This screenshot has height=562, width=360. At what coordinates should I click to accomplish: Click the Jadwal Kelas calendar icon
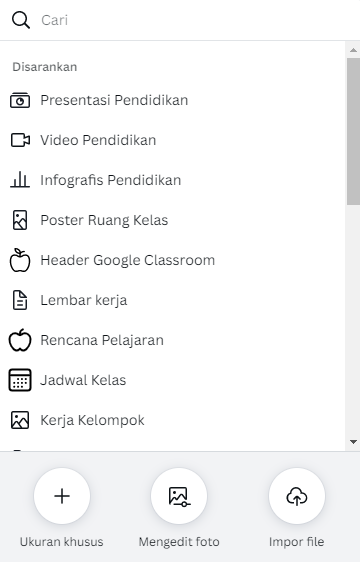click(20, 380)
